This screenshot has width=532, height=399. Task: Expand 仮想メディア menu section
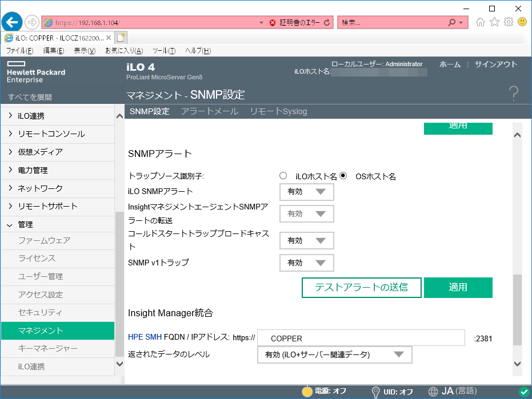point(58,152)
